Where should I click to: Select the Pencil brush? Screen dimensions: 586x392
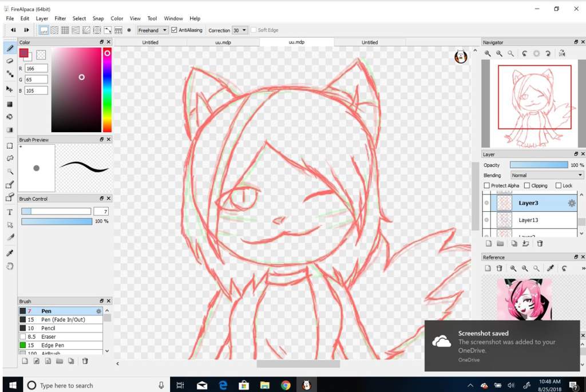[x=61, y=328]
